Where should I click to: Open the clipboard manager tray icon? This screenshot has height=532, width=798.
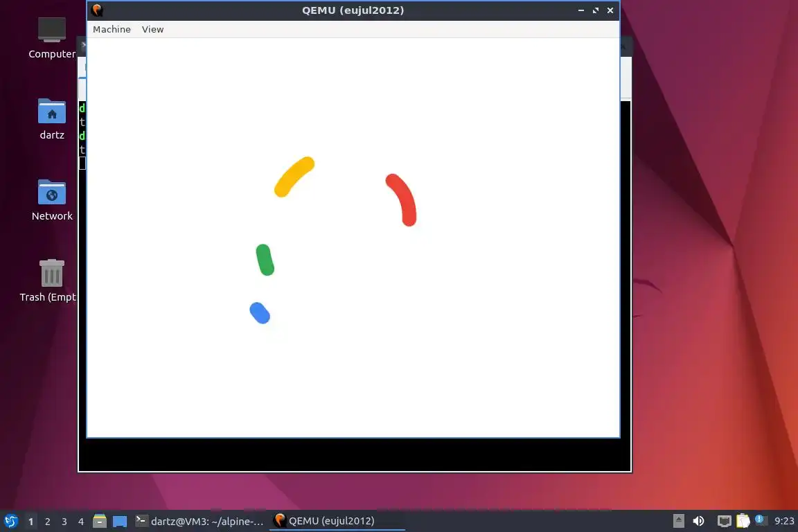(x=743, y=521)
